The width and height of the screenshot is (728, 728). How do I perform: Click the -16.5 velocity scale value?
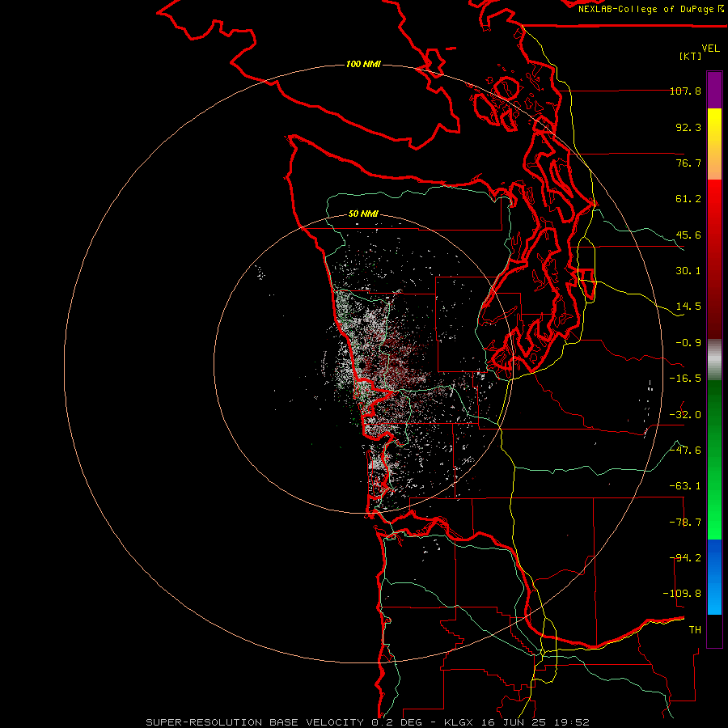tap(685, 379)
